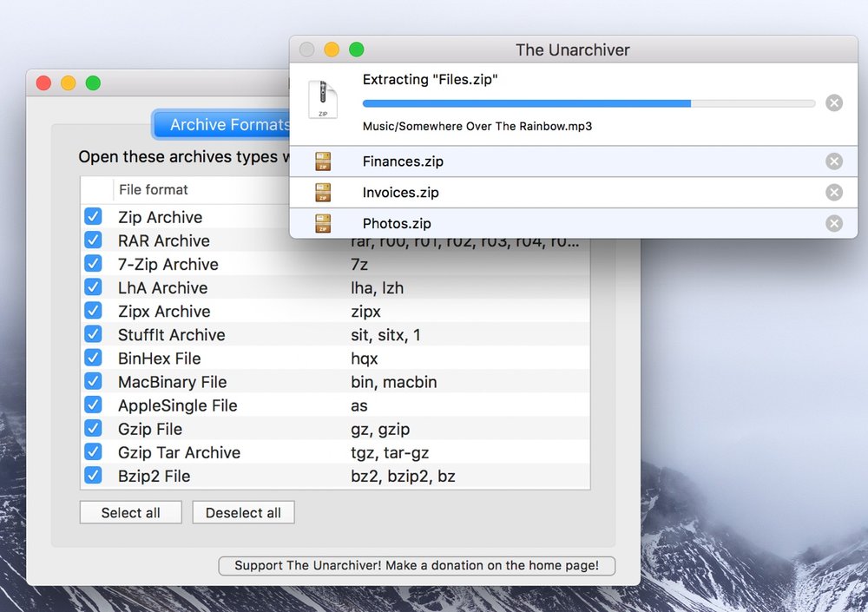Click the LhA Archive row label

click(x=163, y=287)
